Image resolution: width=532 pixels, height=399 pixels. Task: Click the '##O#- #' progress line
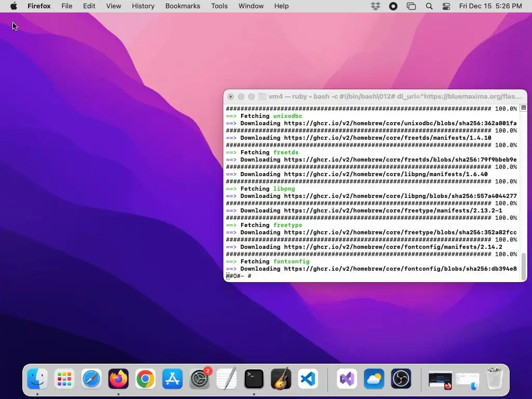[239, 276]
